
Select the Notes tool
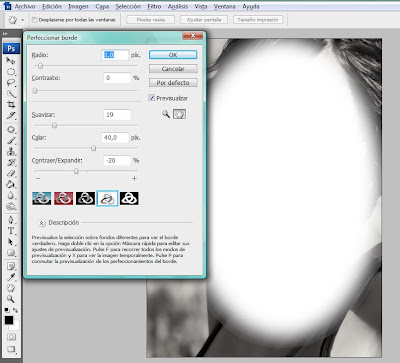[x=11, y=266]
